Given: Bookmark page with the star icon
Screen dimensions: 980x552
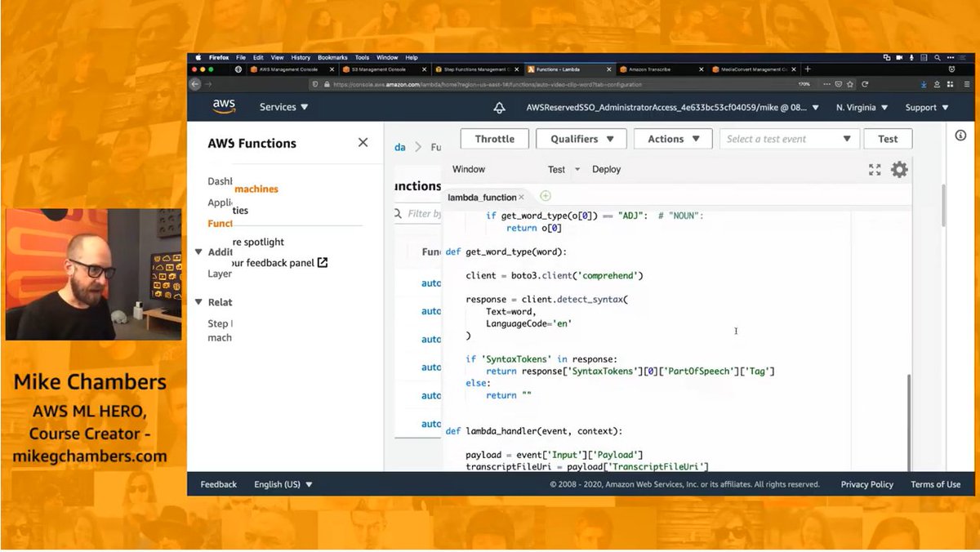Looking at the screenshot, I should (x=851, y=84).
